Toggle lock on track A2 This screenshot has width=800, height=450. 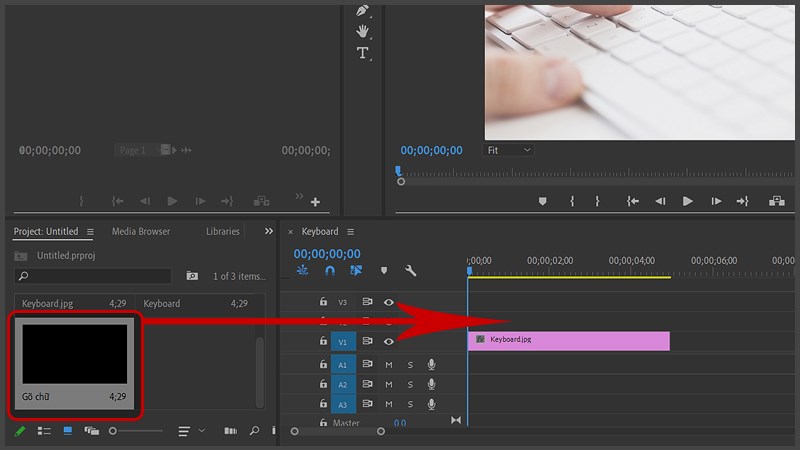[323, 385]
